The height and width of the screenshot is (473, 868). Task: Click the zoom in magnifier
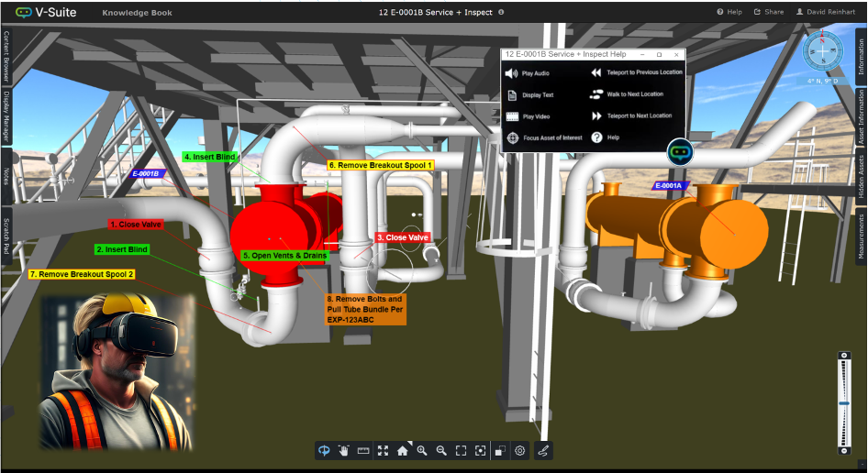click(x=422, y=450)
